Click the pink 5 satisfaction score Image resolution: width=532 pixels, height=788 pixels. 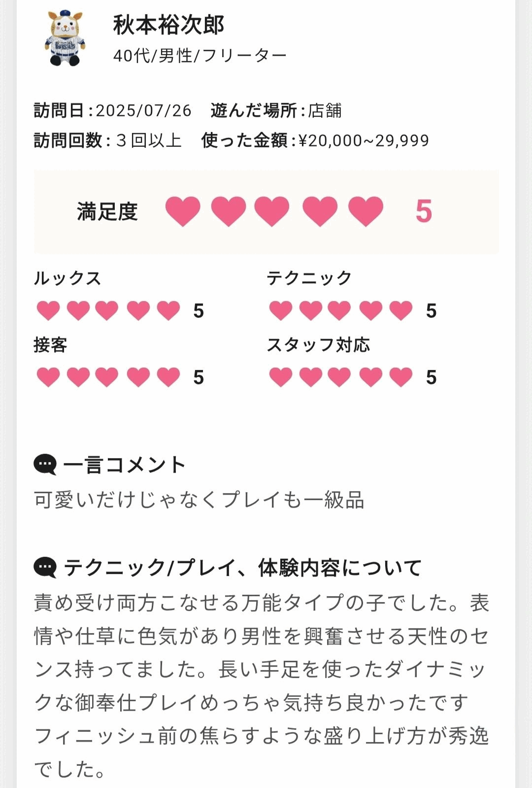tap(424, 211)
